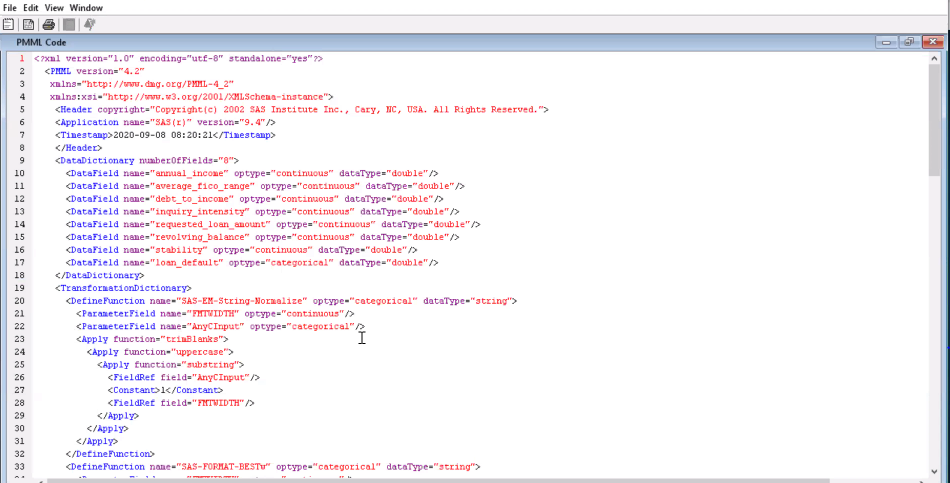This screenshot has width=950, height=483.
Task: Click the Save icon in the toolbar
Action: (x=28, y=24)
